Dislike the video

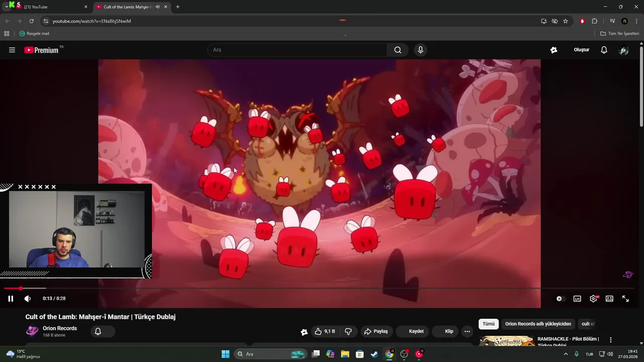348,331
